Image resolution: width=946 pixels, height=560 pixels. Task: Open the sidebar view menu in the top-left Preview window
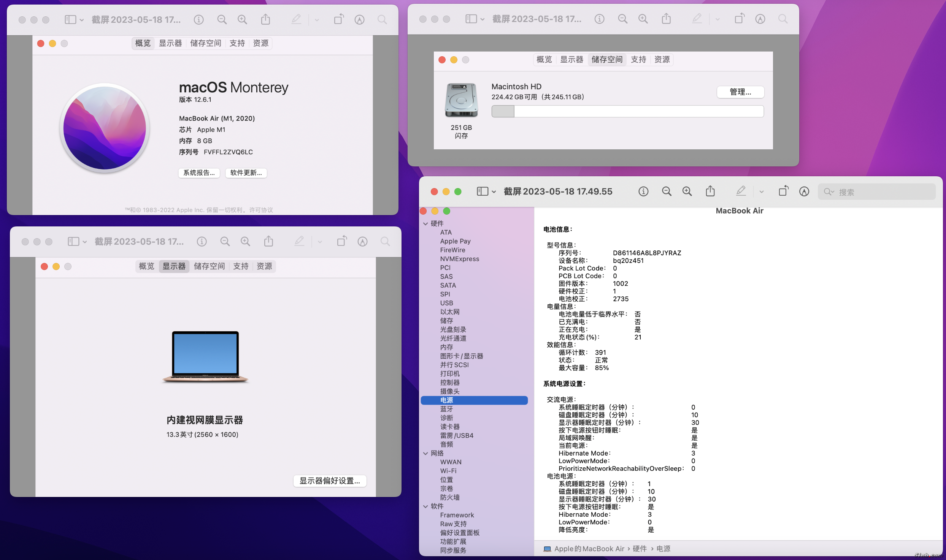coord(74,20)
